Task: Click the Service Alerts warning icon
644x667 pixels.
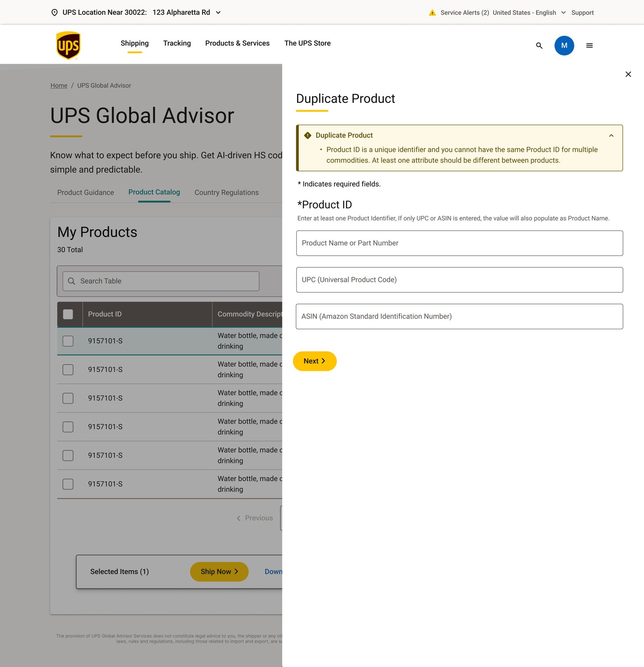Action: point(432,12)
